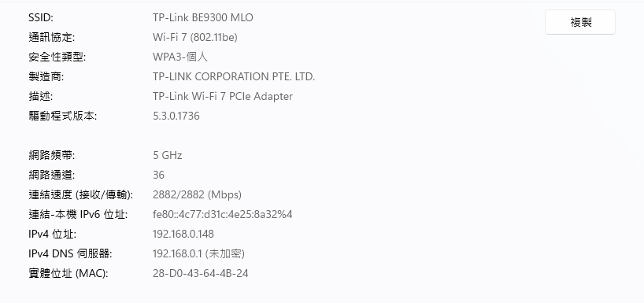
Task: Select the SSID value TP-Link BE9300 MLO
Action: [x=203, y=17]
